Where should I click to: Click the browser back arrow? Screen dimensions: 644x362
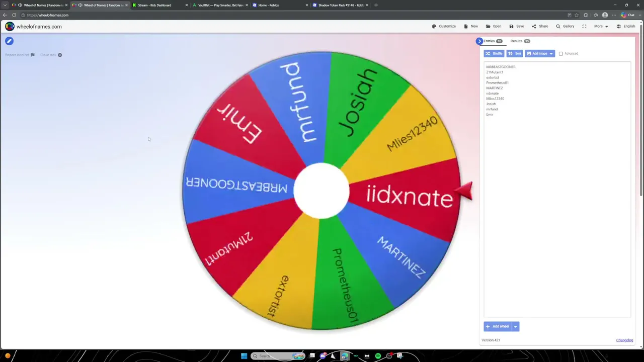point(5,15)
